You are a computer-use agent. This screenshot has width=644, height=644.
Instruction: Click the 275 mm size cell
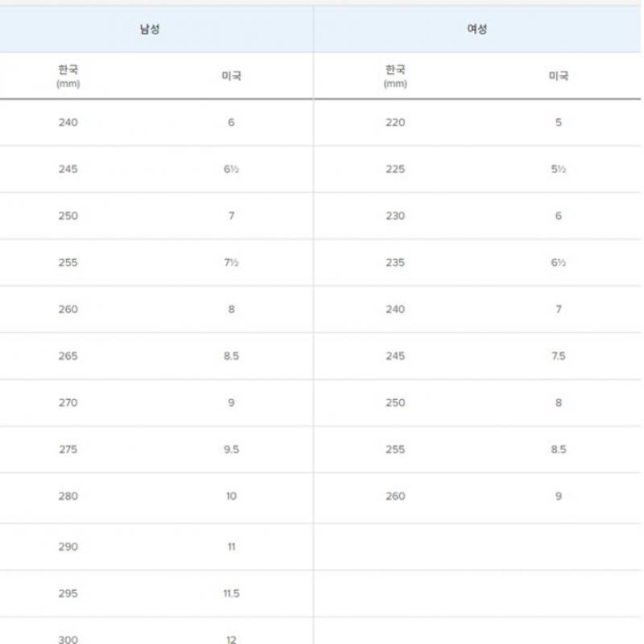pyautogui.click(x=68, y=450)
